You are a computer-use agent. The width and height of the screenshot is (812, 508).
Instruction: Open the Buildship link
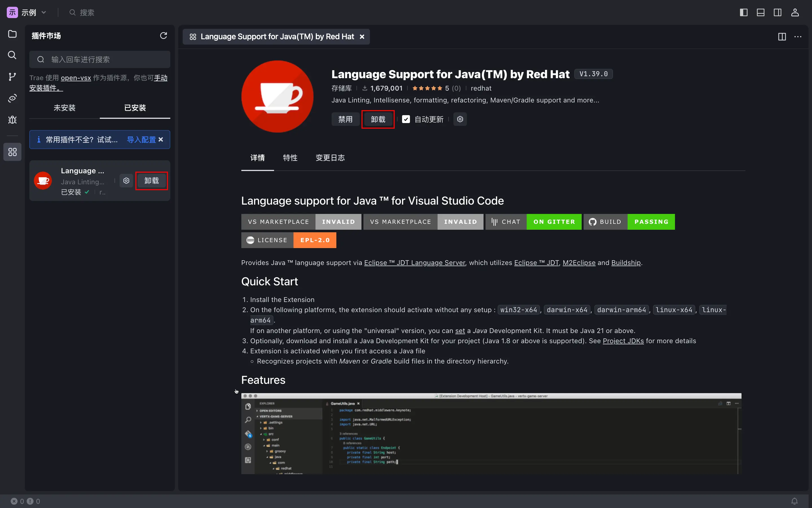[626, 263]
